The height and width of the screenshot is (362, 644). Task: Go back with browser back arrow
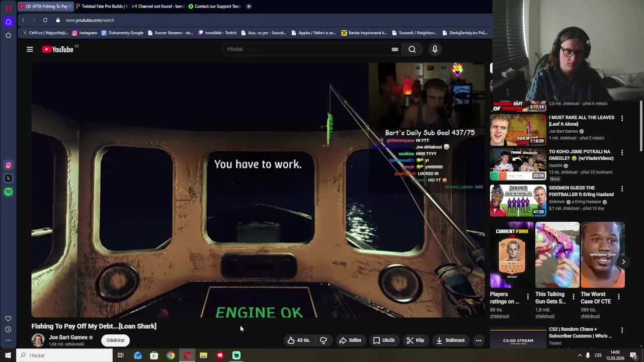23,20
